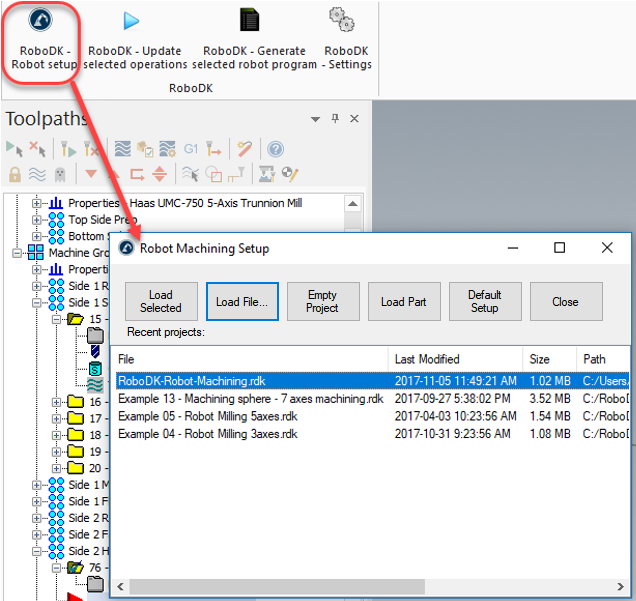
Task: Toggle auto-hide pin on Toolpaths panel
Action: [x=335, y=118]
